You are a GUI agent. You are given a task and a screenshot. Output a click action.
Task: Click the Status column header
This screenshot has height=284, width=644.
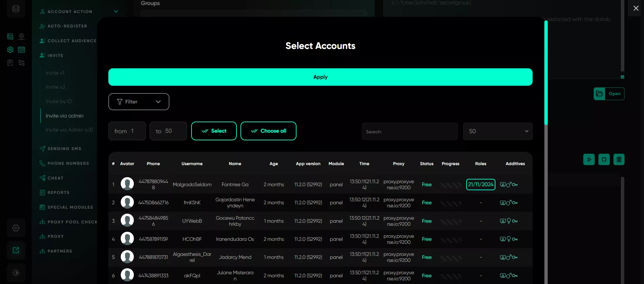(x=427, y=164)
